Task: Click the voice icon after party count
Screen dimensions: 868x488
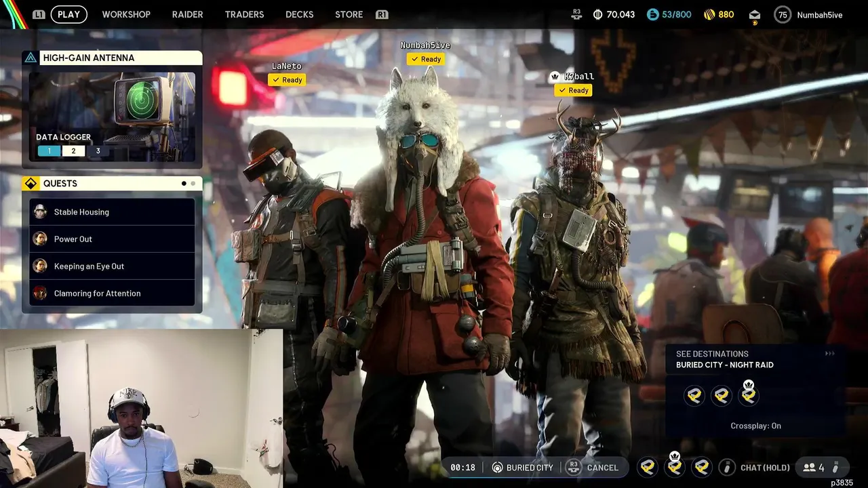Action: (x=836, y=468)
